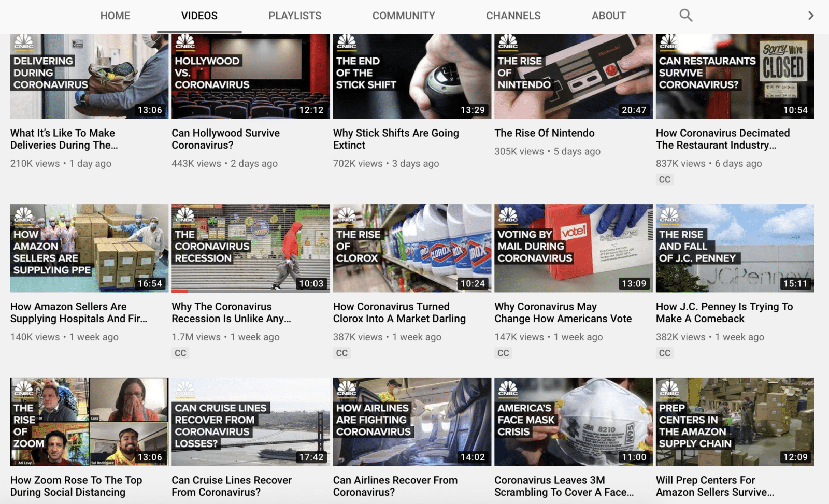Open the End of the Stick Shift thumbnail
Image resolution: width=829 pixels, height=504 pixels.
point(412,76)
